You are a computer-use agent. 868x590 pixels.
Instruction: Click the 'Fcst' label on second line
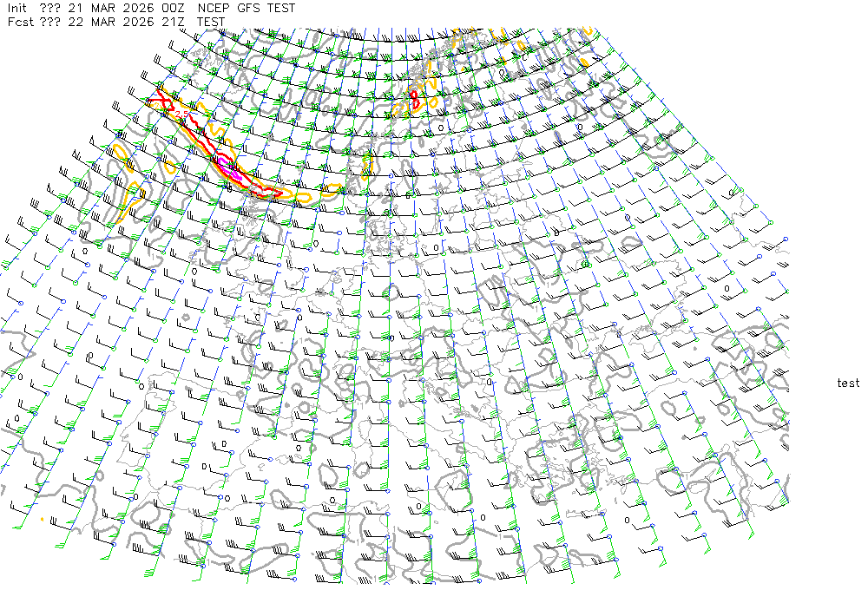[x=19, y=22]
